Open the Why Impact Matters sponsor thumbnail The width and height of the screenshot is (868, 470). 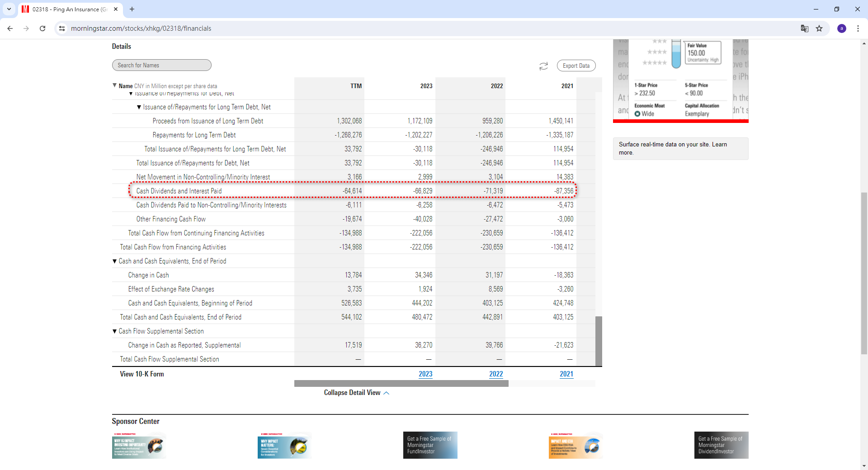[285, 446]
